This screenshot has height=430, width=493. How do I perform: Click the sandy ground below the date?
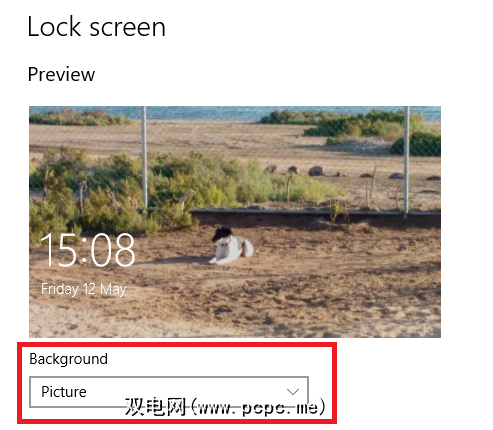(100, 317)
